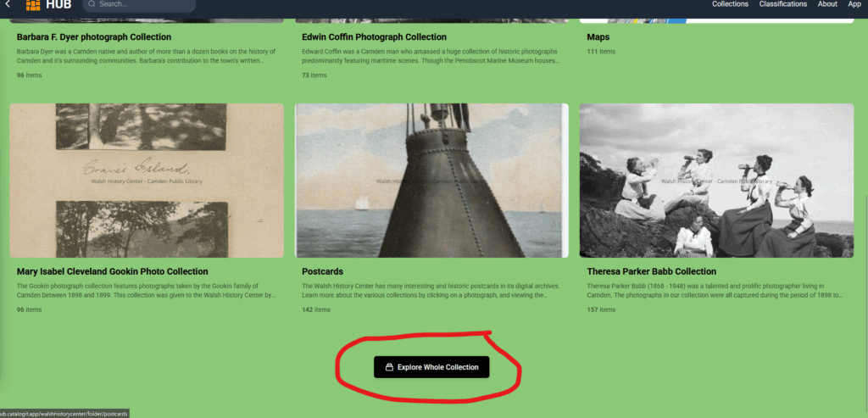
Task: Select the thumbnail of women drinking on rocks
Action: point(716,180)
